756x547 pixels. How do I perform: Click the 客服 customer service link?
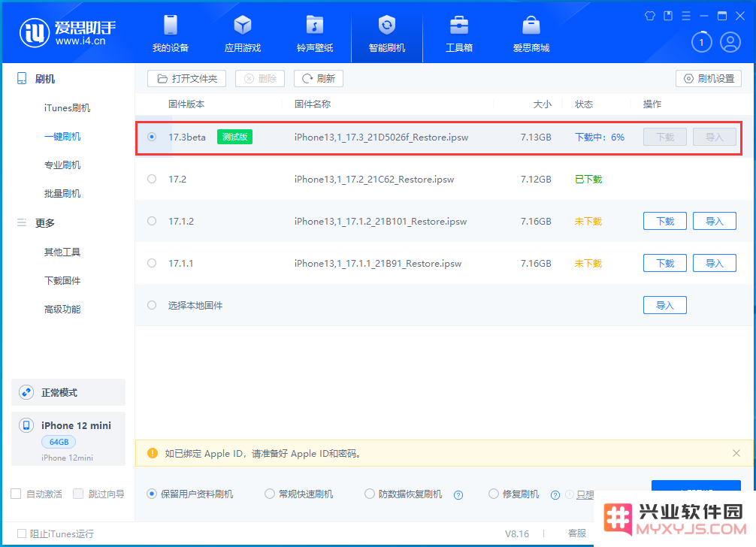(x=577, y=533)
